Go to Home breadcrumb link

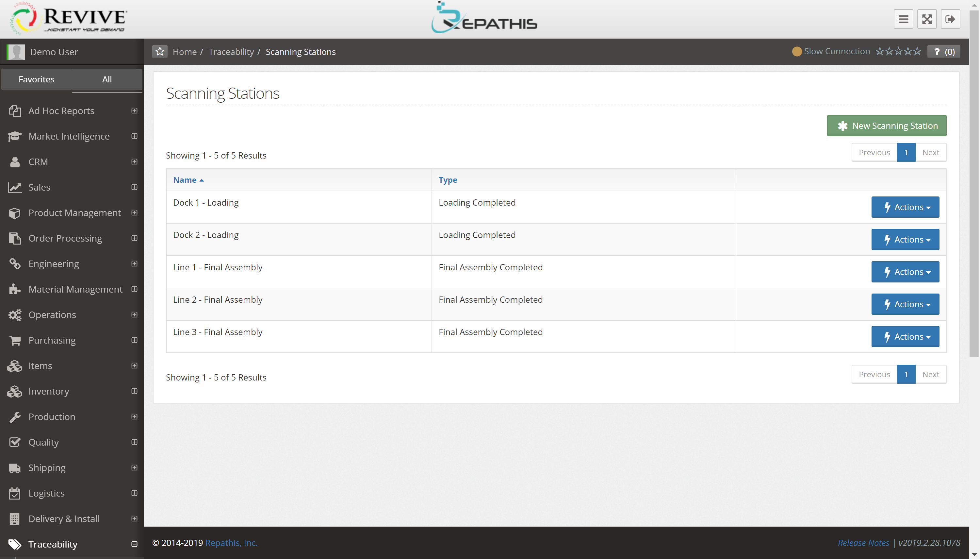pos(185,51)
